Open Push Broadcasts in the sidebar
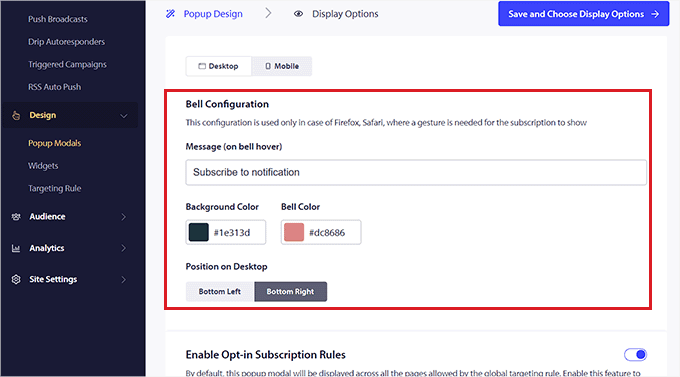The image size is (680, 377). click(58, 19)
